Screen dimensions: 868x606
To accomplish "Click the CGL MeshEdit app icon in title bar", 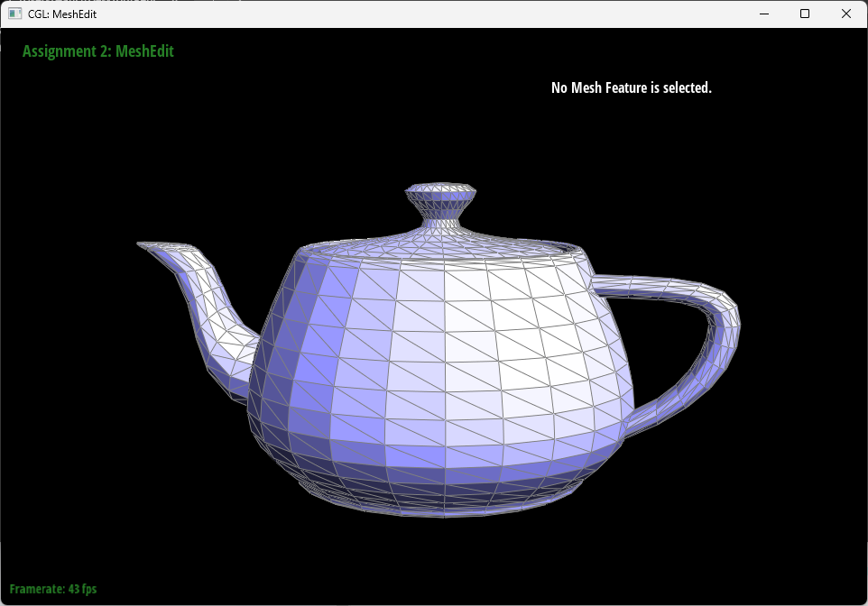I will 15,14.
